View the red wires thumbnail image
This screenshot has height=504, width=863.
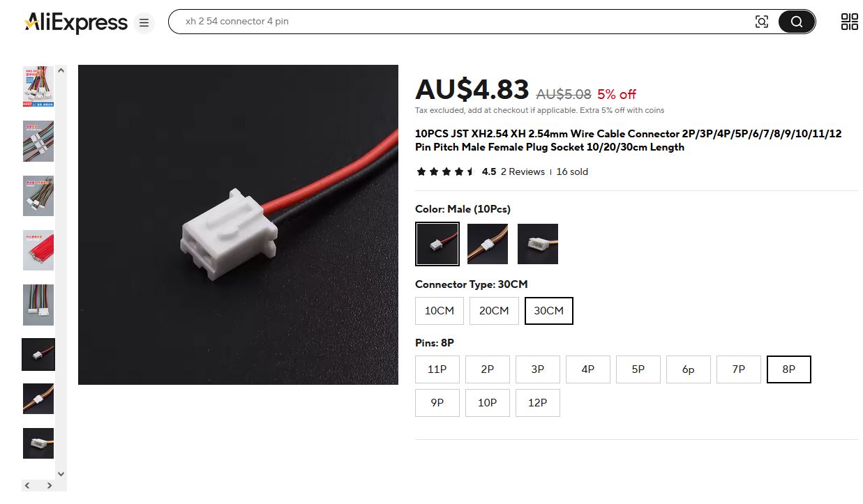pyautogui.click(x=38, y=250)
